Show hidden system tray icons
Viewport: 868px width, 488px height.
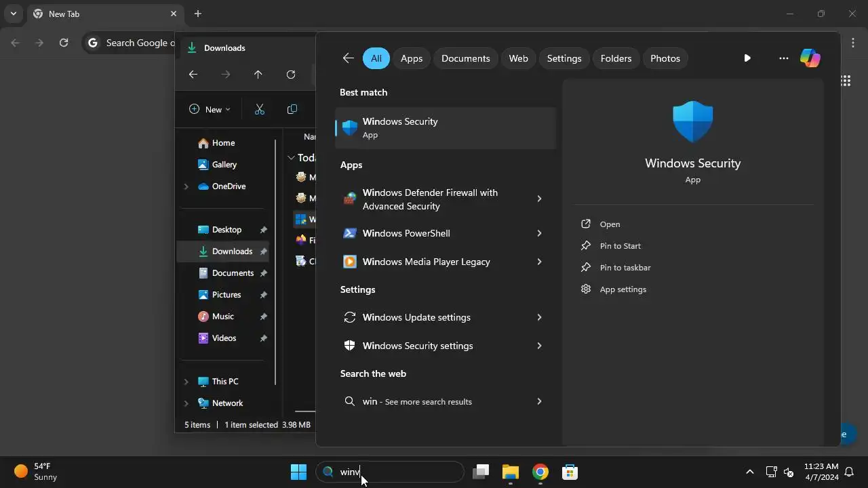click(x=749, y=472)
